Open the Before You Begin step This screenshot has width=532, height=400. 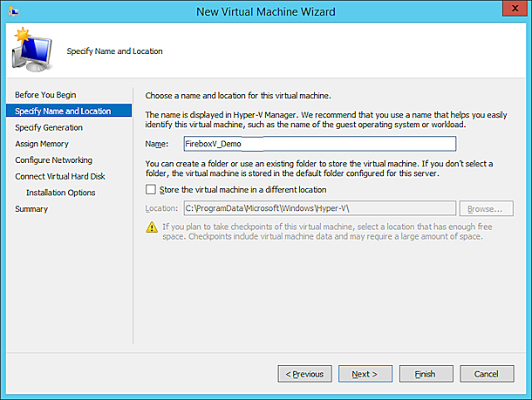tap(45, 95)
